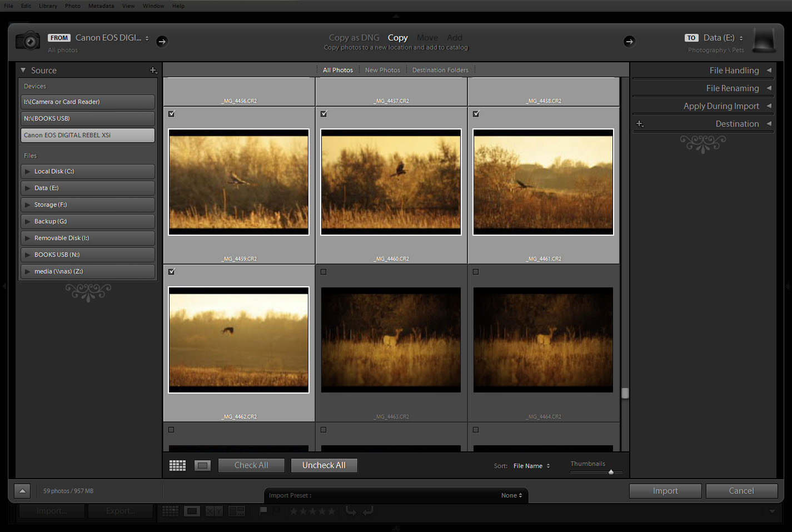
Task: Click the Cancel button
Action: click(x=741, y=491)
